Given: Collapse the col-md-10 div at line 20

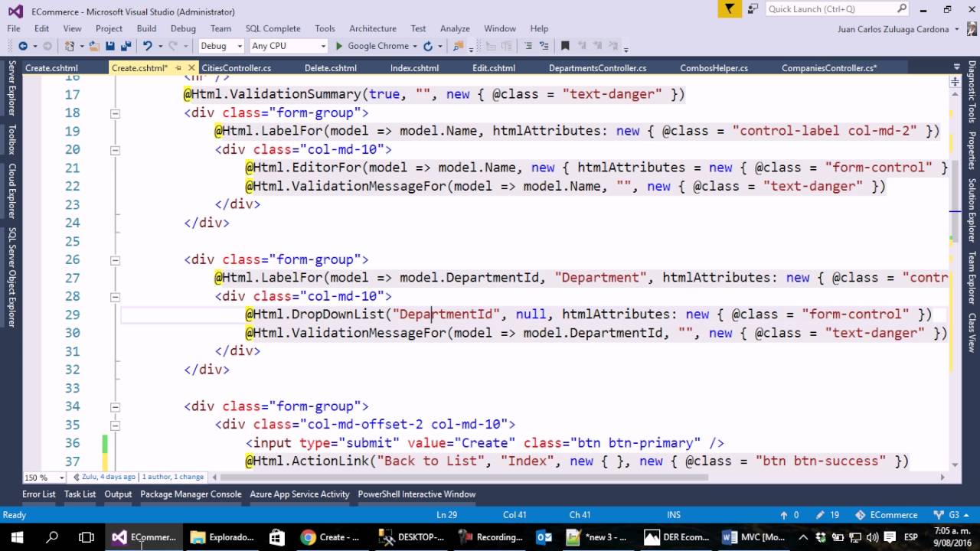Looking at the screenshot, I should (x=115, y=150).
